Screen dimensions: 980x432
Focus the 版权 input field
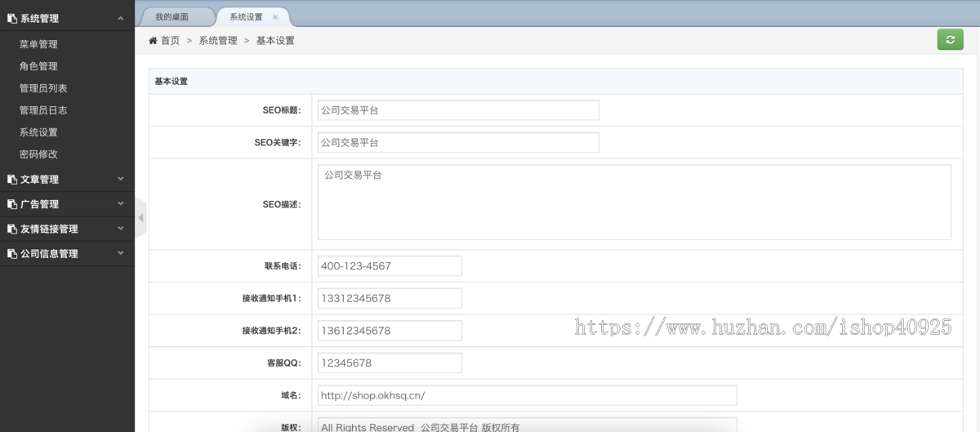click(x=528, y=425)
